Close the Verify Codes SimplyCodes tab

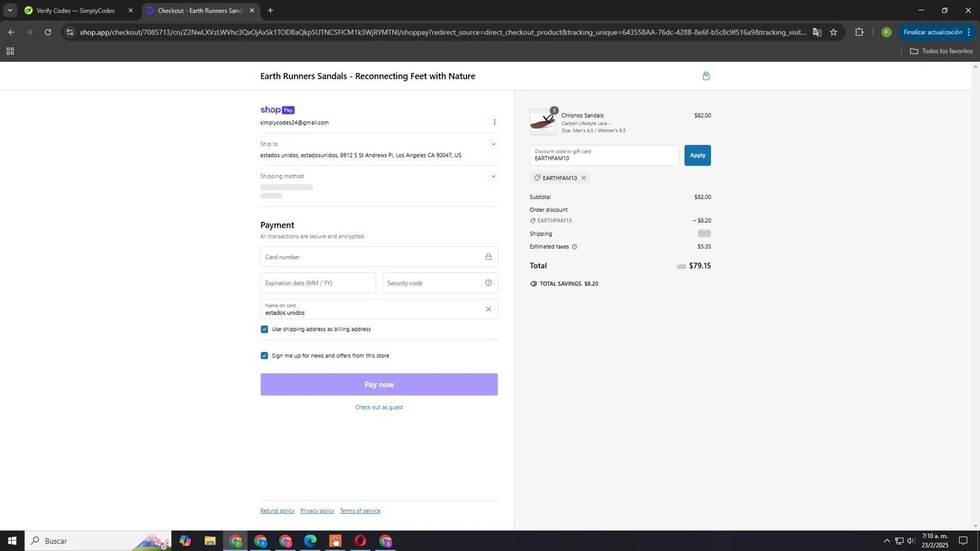[130, 10]
